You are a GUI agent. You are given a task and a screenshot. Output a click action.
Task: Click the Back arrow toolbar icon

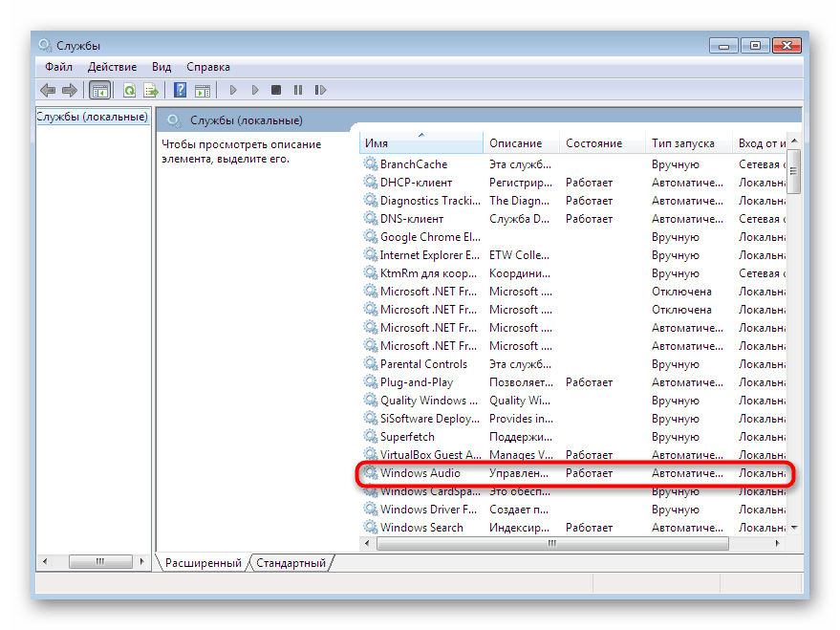point(48,90)
